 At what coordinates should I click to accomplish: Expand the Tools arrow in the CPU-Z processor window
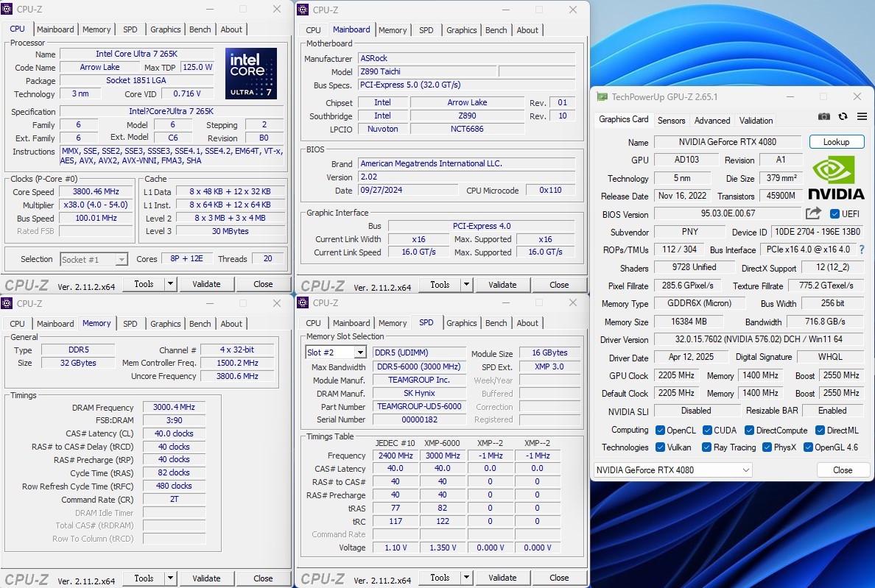point(171,283)
